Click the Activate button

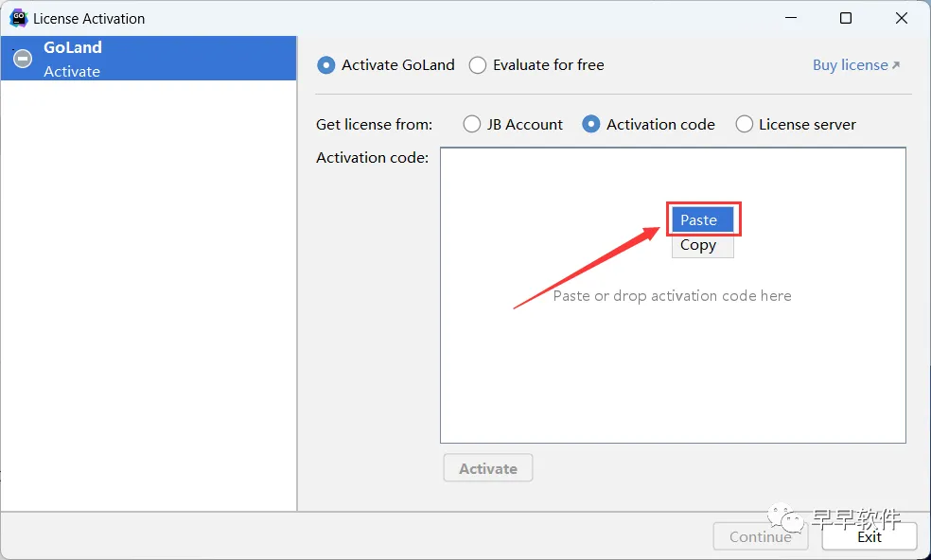488,468
